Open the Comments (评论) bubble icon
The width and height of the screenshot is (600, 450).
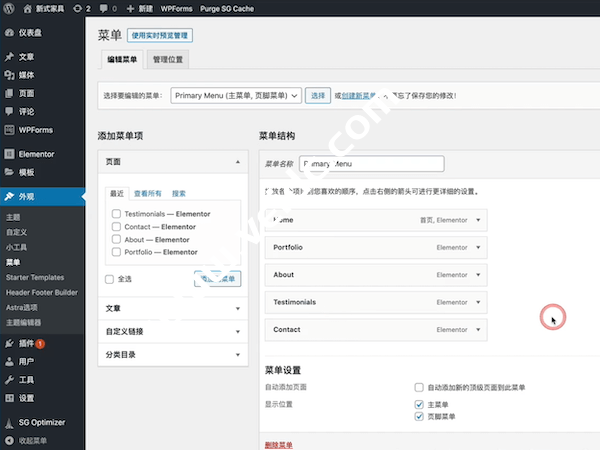(9, 111)
